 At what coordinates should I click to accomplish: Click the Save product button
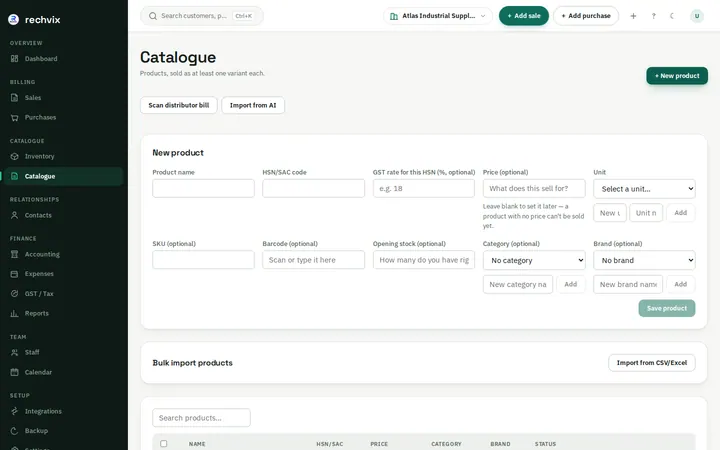pos(667,308)
